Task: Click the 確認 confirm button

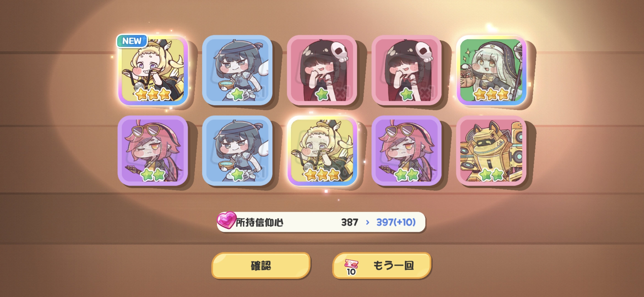Action: point(261,266)
